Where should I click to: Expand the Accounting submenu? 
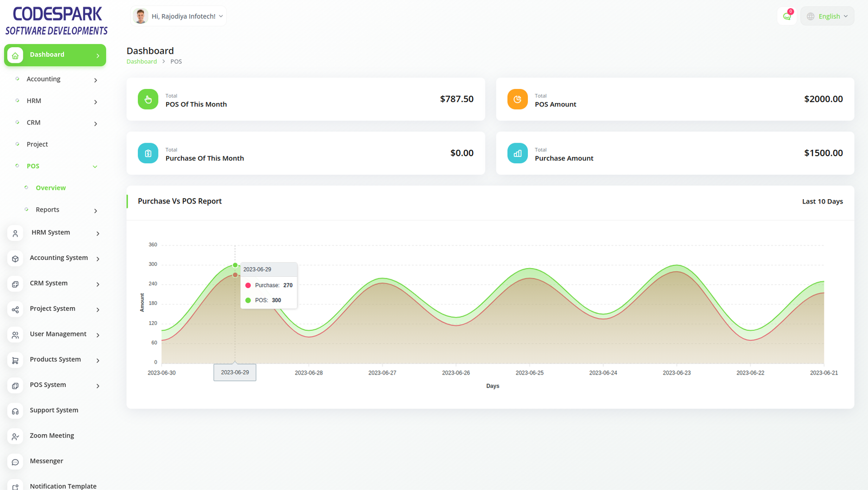click(x=95, y=80)
